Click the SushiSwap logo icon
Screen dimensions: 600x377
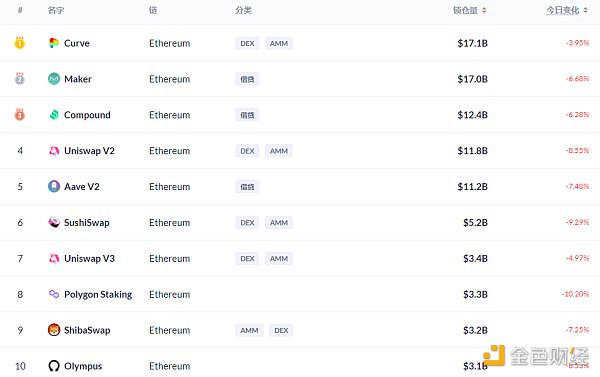54,222
